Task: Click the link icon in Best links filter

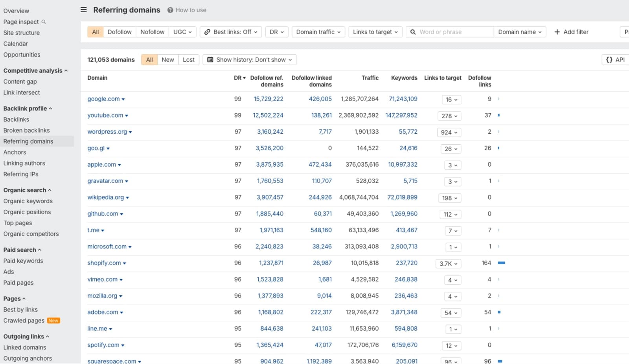Action: [x=207, y=32]
